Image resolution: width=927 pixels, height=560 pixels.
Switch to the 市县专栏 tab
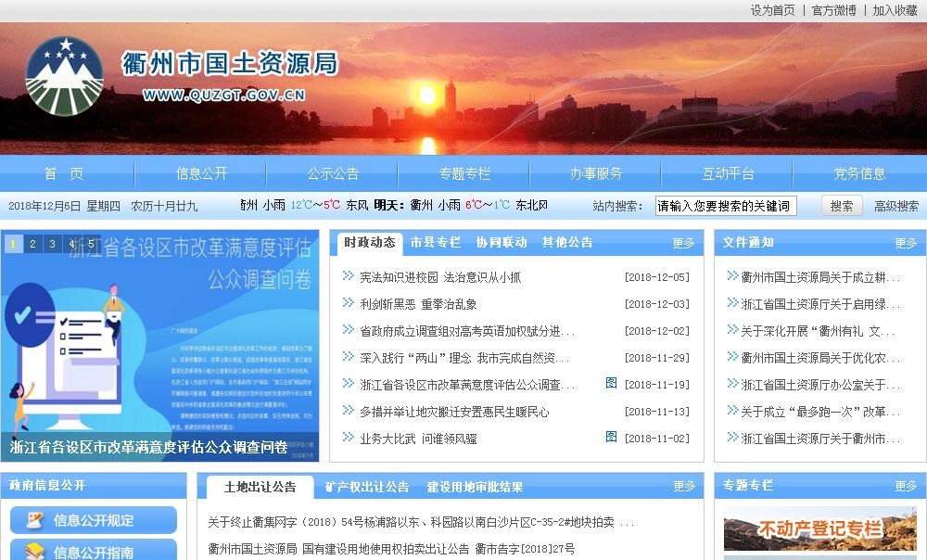435,243
